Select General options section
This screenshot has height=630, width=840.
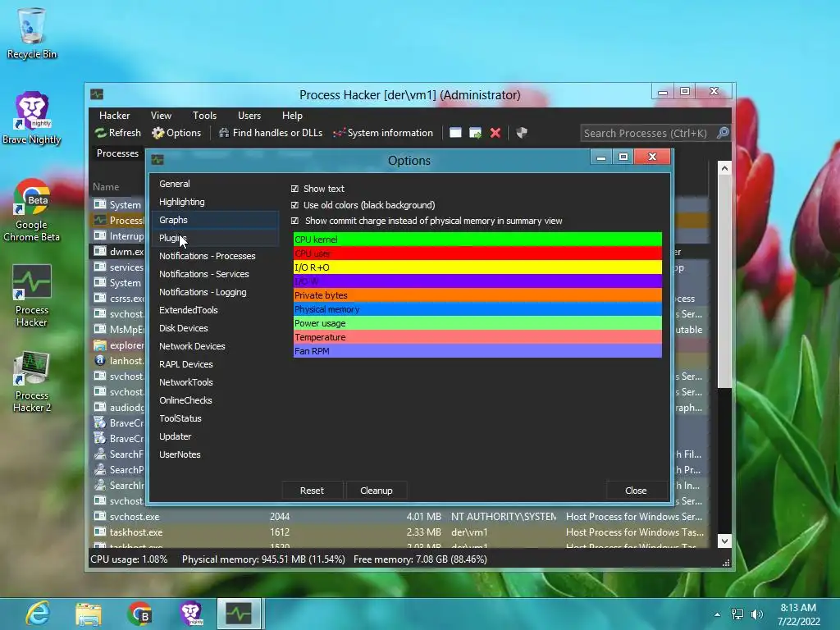(216, 184)
